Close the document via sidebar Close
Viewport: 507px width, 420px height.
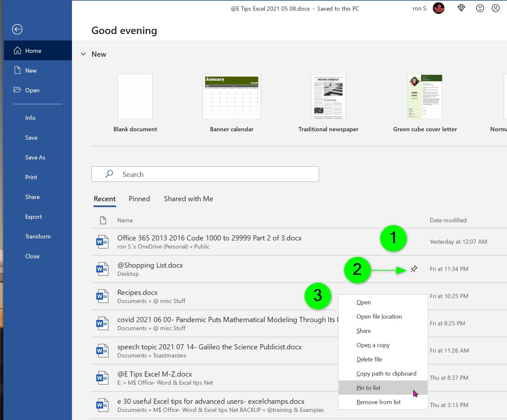point(38,256)
